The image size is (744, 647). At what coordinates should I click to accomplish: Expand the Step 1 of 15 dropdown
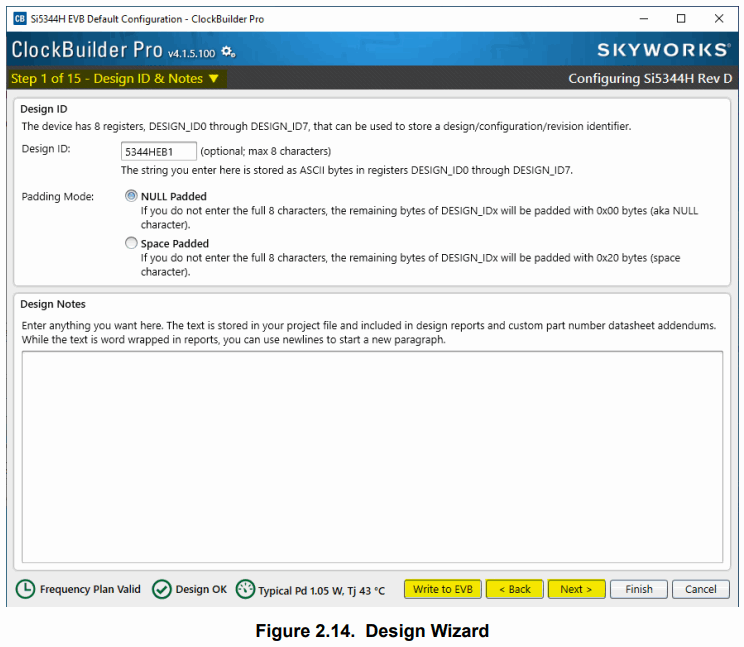pyautogui.click(x=116, y=78)
